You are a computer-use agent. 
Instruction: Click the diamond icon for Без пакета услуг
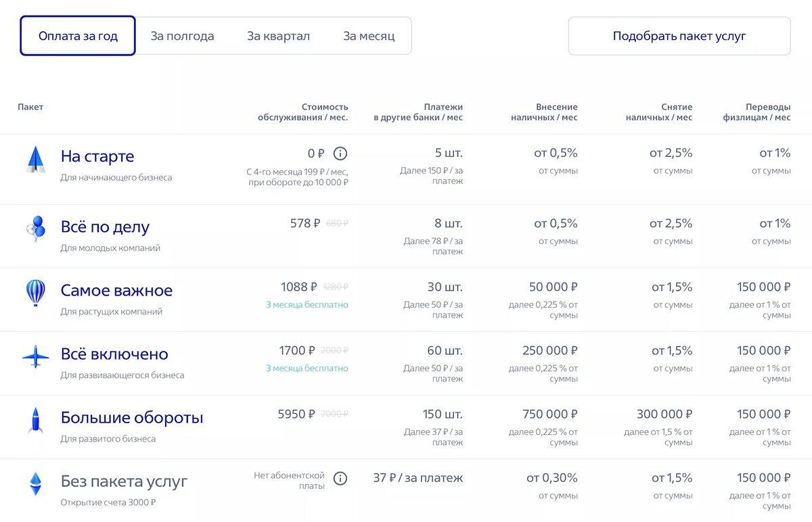click(35, 483)
